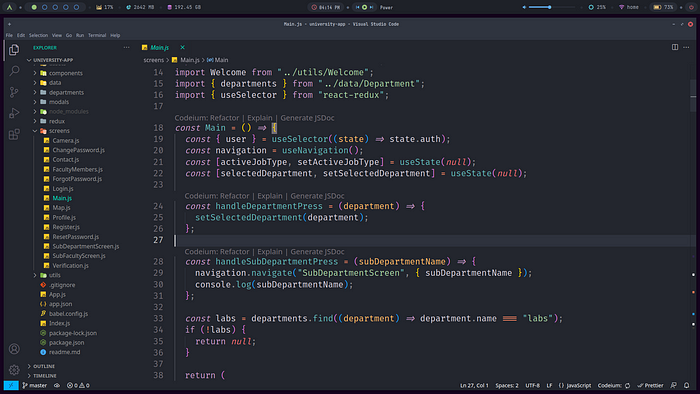Open the Extensions view
Viewport: 700px width, 394px height.
click(x=14, y=134)
